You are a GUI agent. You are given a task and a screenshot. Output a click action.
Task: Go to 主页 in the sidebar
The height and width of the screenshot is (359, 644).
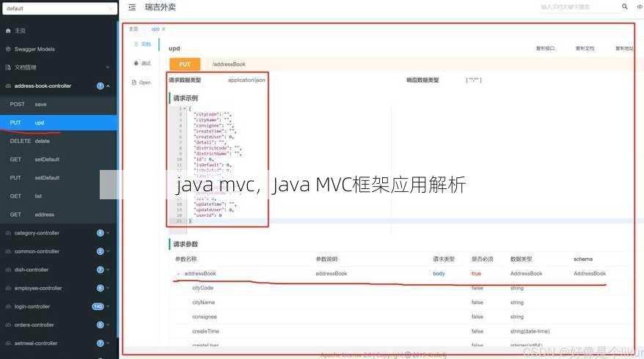20,31
